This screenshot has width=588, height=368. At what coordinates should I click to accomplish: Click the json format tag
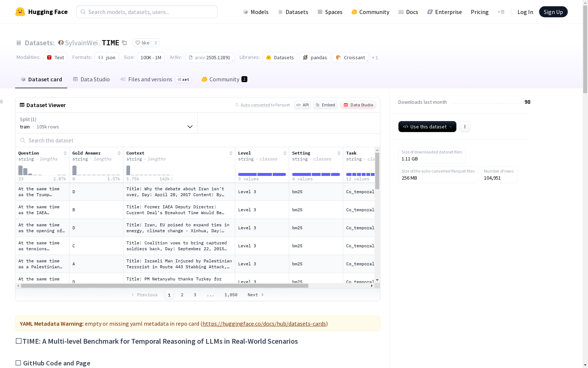[x=107, y=57]
